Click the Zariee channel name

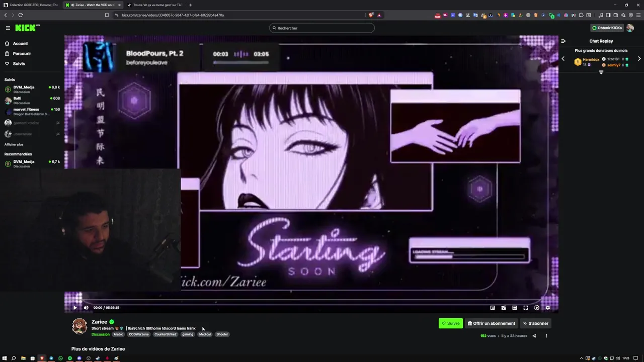pos(99,322)
